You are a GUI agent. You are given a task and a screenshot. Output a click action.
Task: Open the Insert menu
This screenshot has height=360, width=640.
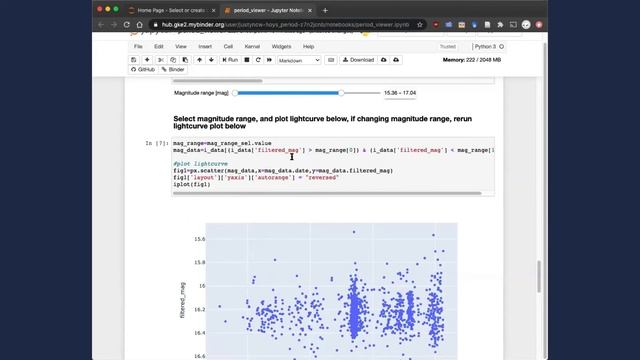click(x=205, y=47)
